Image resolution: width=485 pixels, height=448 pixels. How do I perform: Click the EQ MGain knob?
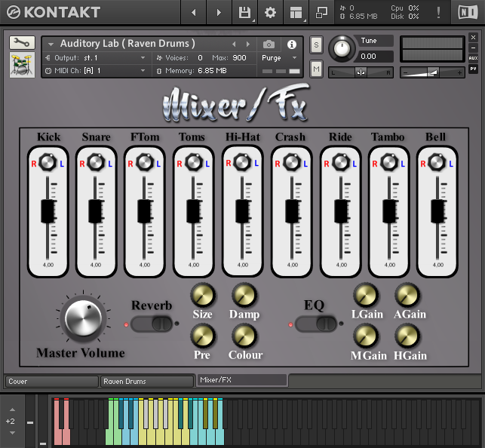coord(366,336)
